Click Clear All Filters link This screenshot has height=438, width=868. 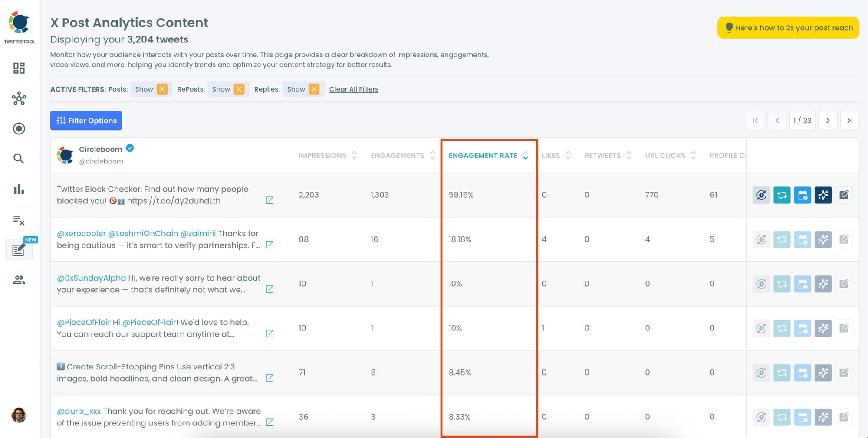coord(353,89)
